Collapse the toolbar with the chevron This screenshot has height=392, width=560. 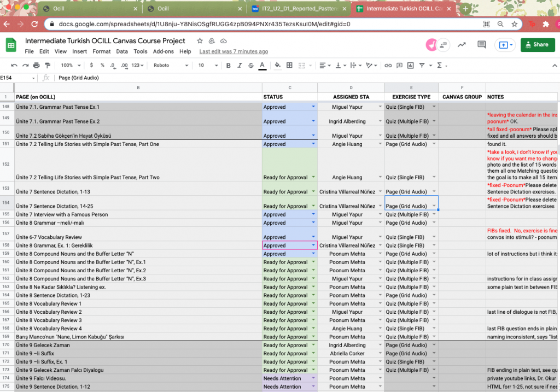coord(555,66)
